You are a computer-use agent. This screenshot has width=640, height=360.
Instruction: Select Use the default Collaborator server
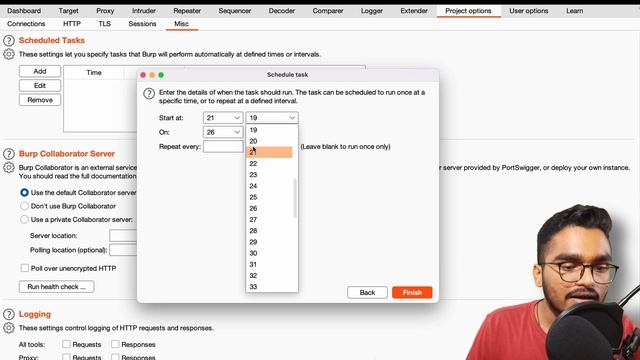coord(24,192)
